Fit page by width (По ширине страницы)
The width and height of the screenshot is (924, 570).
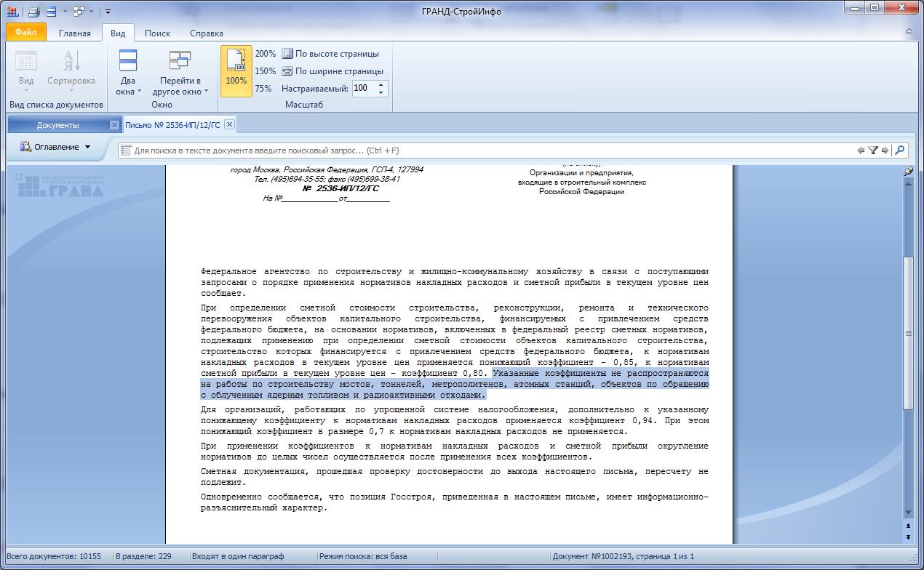pos(332,71)
